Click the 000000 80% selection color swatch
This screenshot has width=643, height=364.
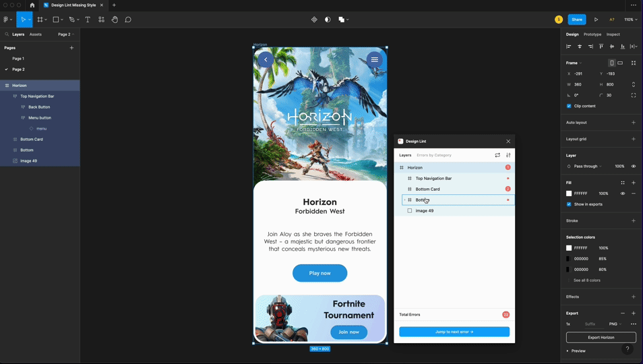click(569, 270)
